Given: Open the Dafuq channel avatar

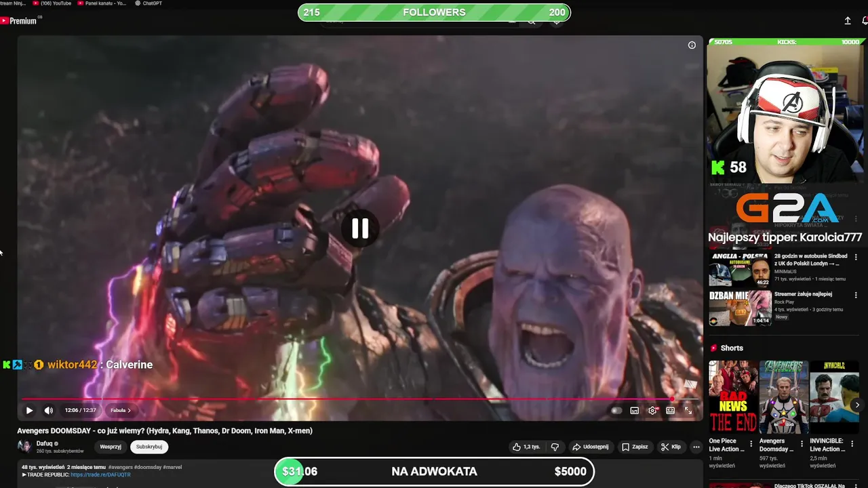Looking at the screenshot, I should point(24,447).
